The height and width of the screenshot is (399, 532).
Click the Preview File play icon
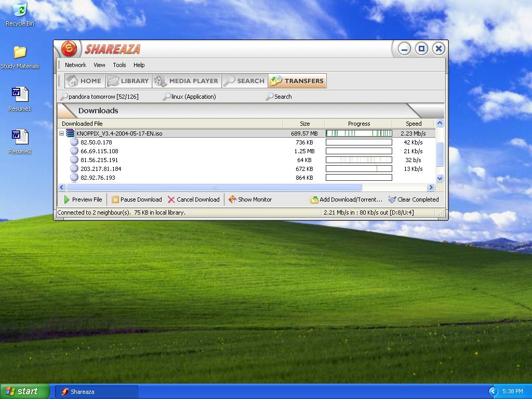pos(67,199)
